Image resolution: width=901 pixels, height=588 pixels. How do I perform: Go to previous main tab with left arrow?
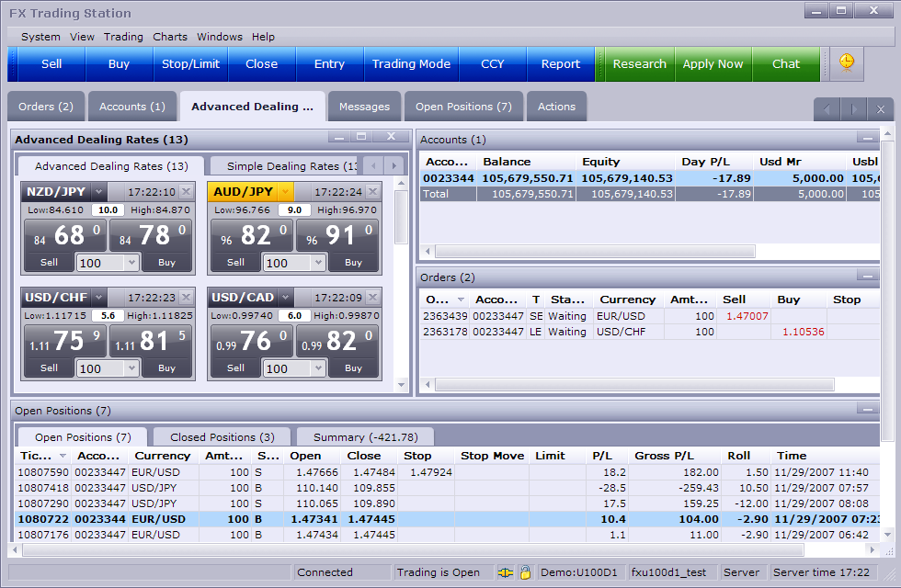(827, 109)
